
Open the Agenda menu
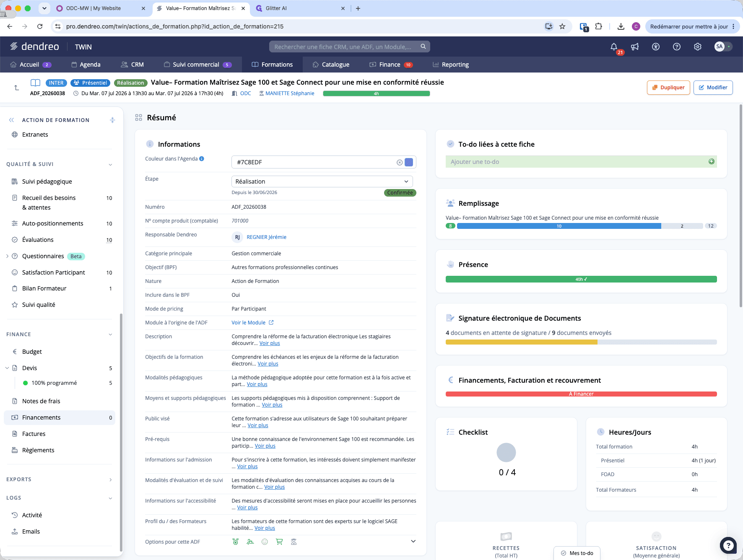(x=86, y=65)
